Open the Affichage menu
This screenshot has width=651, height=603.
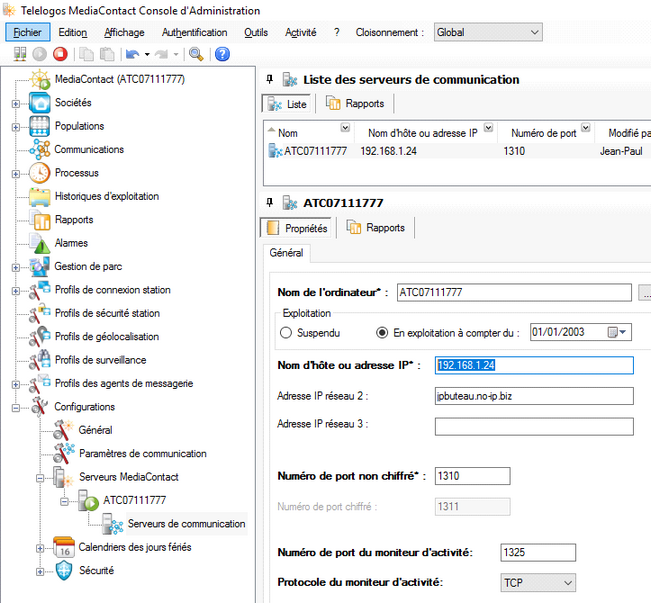pos(124,32)
